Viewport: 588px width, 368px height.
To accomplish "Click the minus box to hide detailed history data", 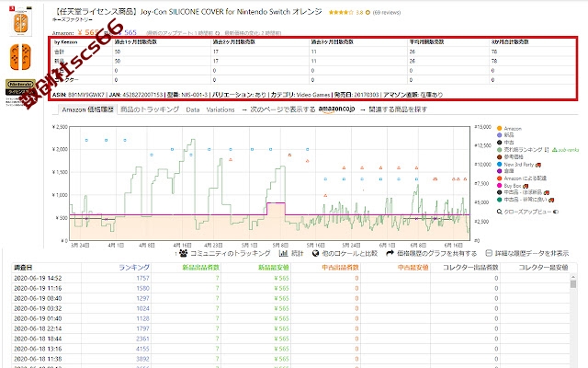I will [x=489, y=253].
